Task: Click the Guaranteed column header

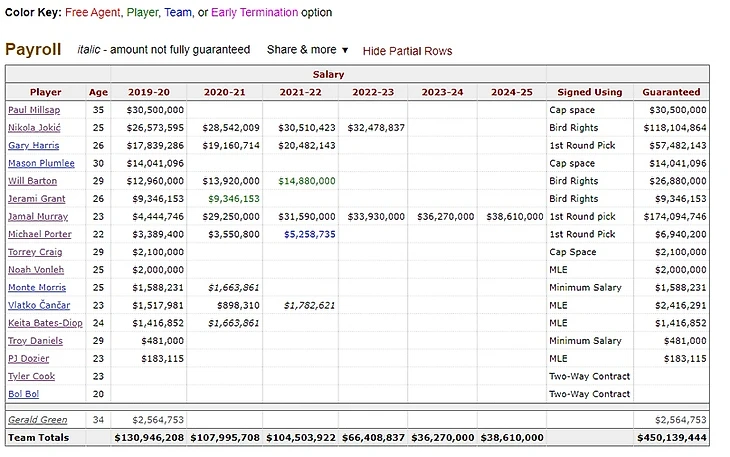Action: 671,92
